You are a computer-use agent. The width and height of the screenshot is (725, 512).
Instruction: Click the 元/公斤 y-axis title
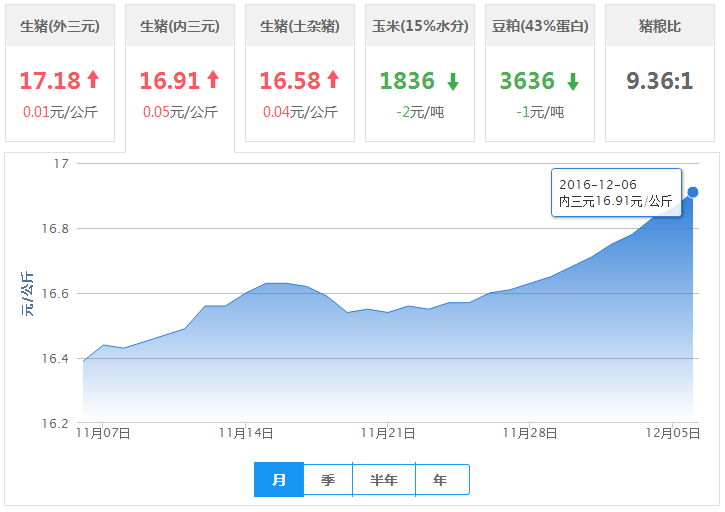click(27, 294)
